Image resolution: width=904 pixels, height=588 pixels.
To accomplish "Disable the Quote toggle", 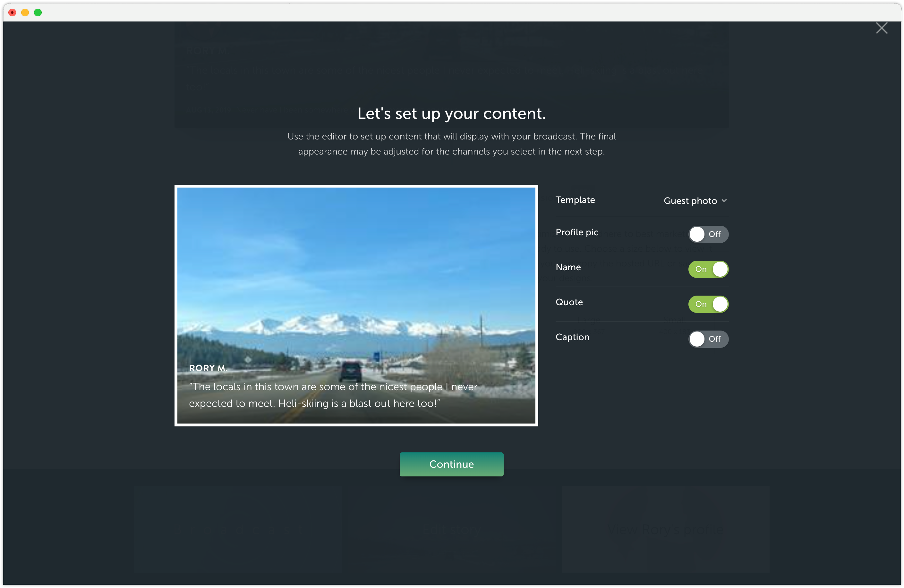I will click(x=708, y=304).
